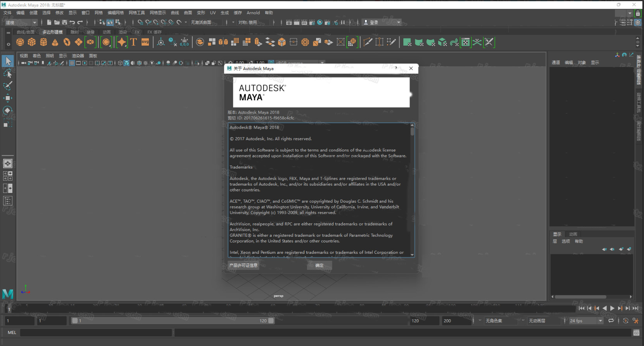Image resolution: width=644 pixels, height=346 pixels.
Task: Select the Lasso tool in toolbox
Action: 8,73
